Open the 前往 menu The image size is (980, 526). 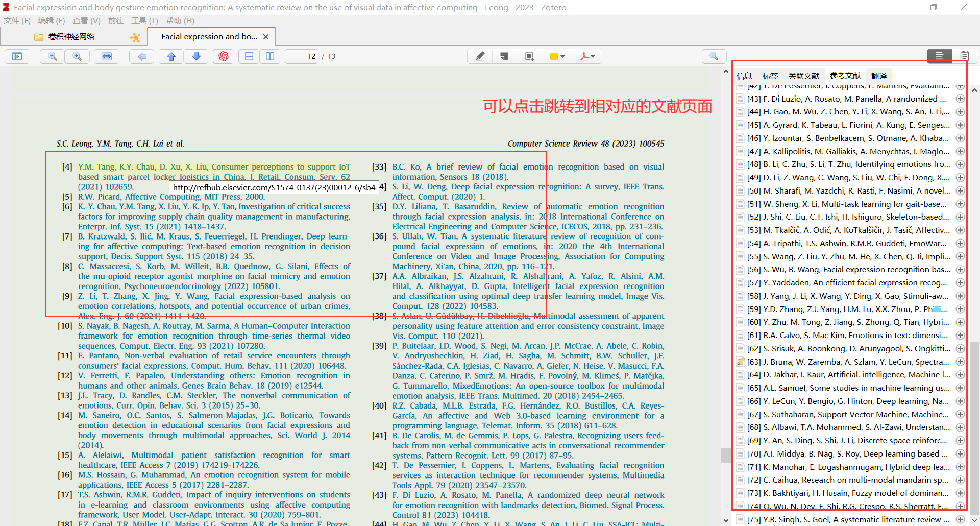(116, 21)
